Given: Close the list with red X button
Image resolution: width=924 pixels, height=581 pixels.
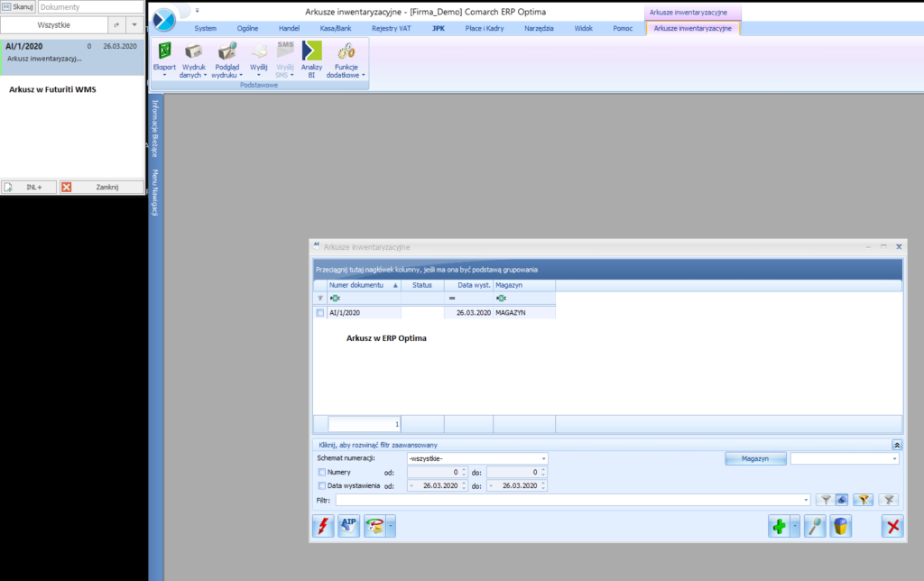Looking at the screenshot, I should (892, 526).
